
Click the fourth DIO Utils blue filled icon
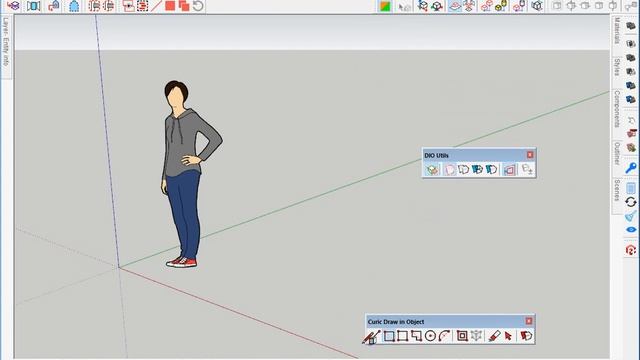tap(477, 169)
